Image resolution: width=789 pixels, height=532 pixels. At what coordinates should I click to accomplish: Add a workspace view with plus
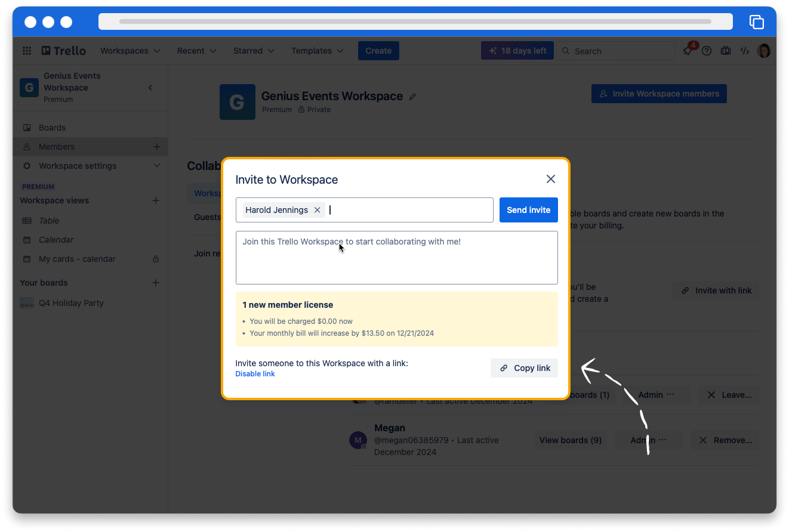pos(156,200)
